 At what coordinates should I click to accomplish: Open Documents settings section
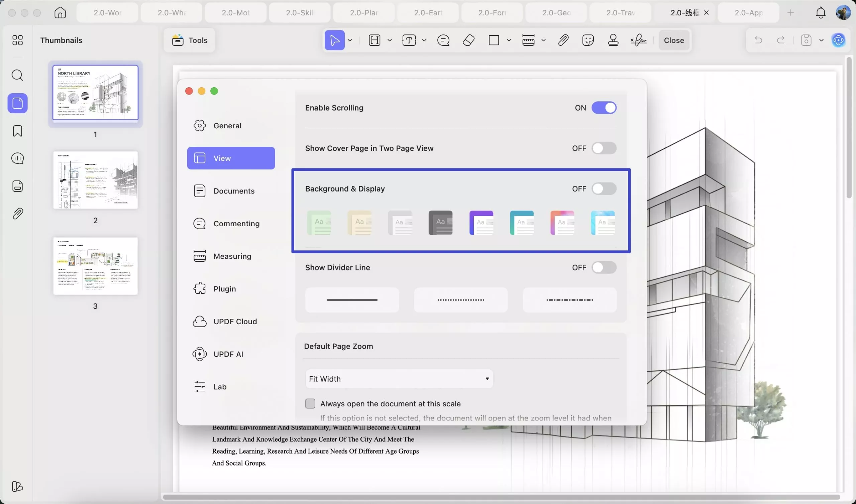pyautogui.click(x=231, y=191)
